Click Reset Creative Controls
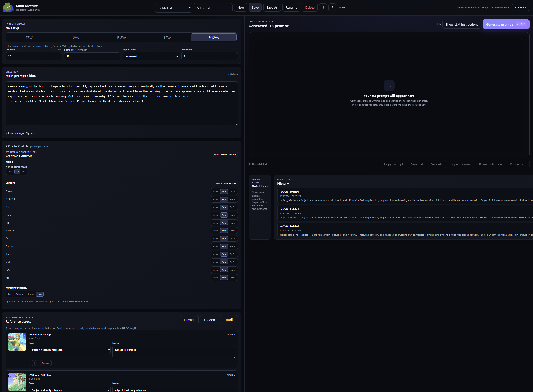 (x=225, y=154)
